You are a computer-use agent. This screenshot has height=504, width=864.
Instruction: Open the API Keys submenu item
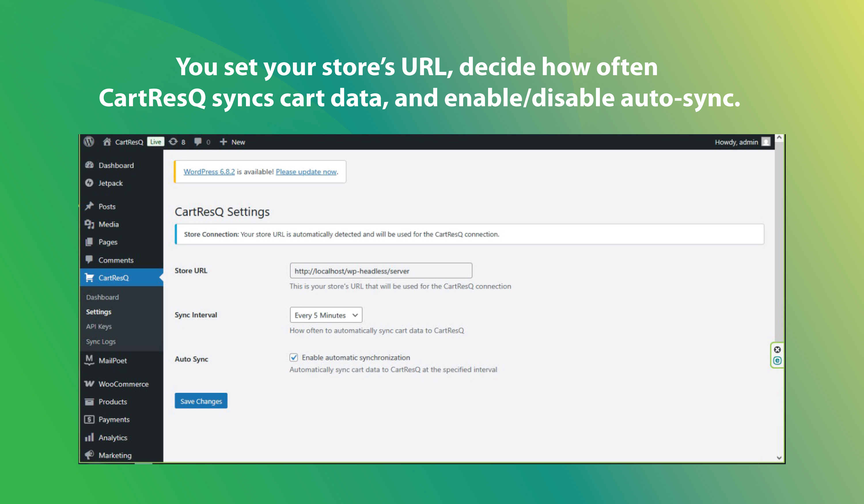(99, 326)
